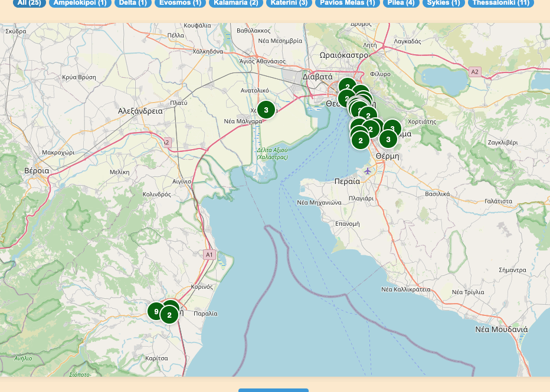
Task: Open the 3-item cluster marker near Νέα Μάλγαρα
Action: 266,110
